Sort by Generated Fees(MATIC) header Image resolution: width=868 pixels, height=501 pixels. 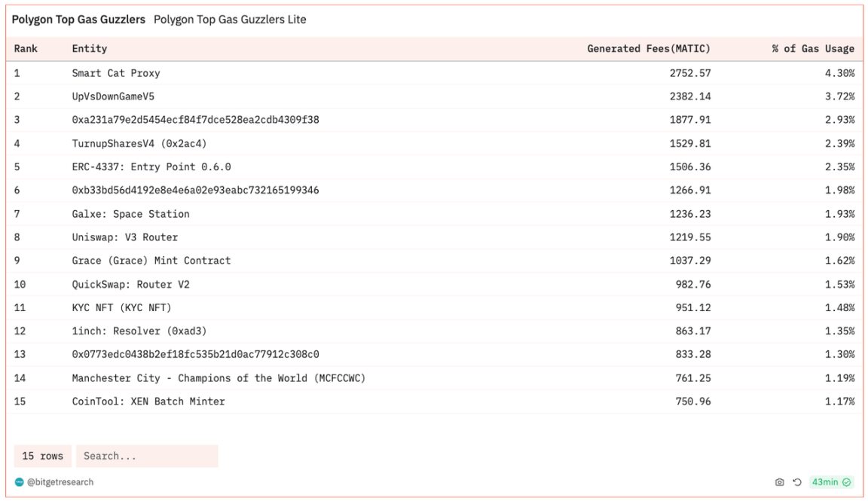(x=648, y=49)
